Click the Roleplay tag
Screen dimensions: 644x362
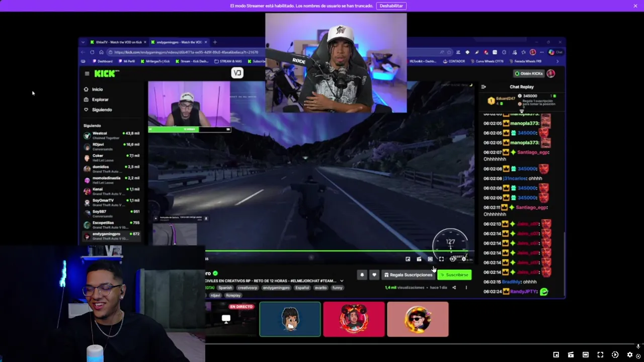coord(233,296)
